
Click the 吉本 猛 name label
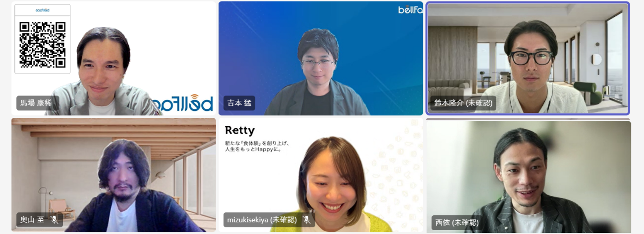(x=239, y=103)
